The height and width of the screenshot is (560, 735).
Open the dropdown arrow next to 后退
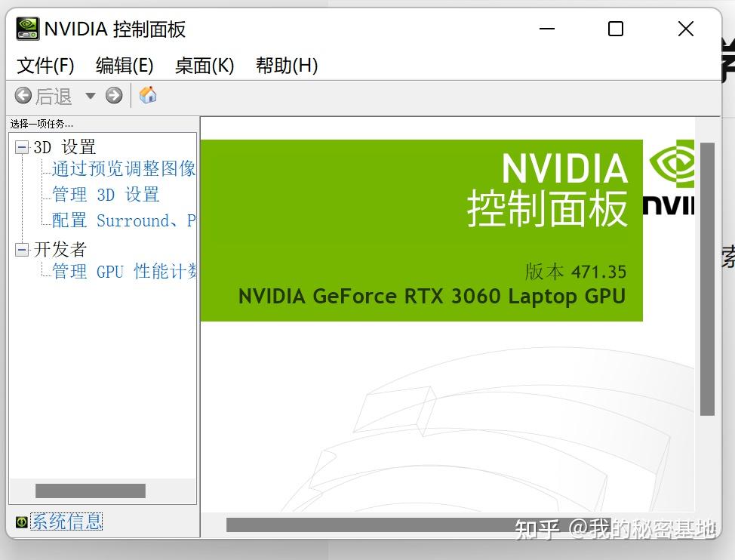(x=91, y=96)
